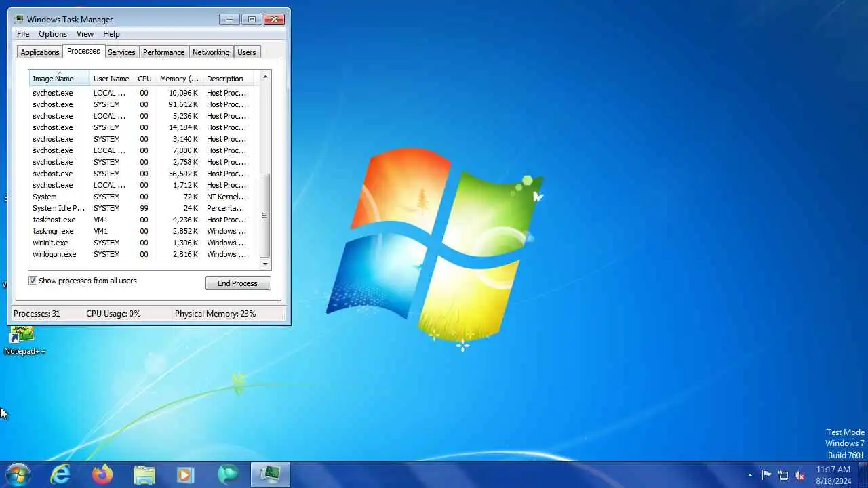Open the Windows Start menu orb
This screenshot has width=868, height=488.
[18, 474]
